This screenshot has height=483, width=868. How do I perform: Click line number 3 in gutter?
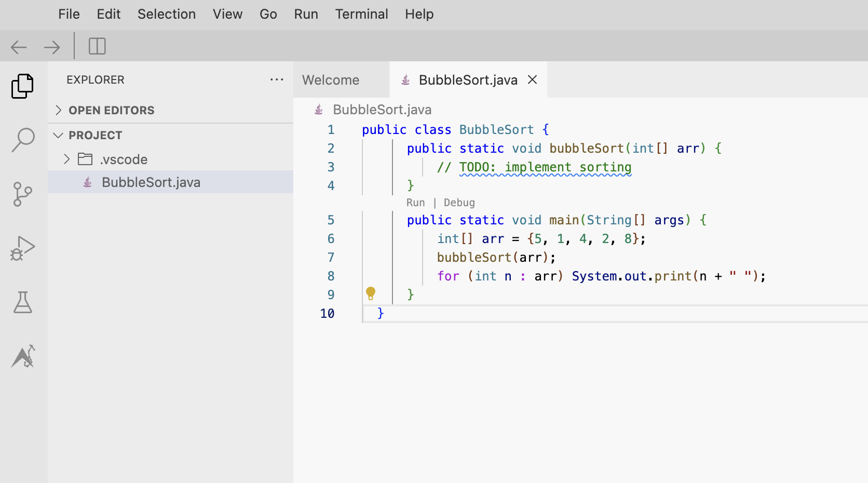tap(331, 167)
